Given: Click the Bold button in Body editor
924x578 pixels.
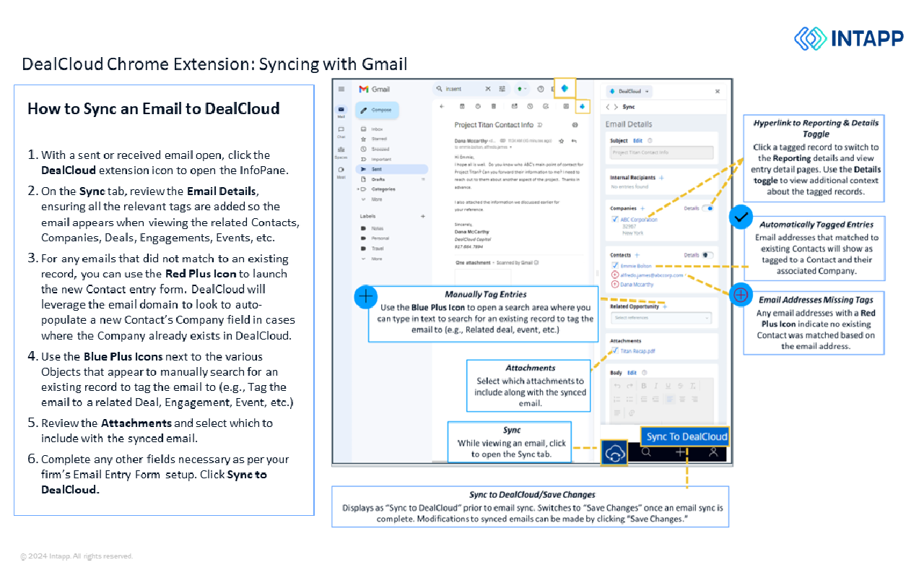Looking at the screenshot, I should (644, 386).
